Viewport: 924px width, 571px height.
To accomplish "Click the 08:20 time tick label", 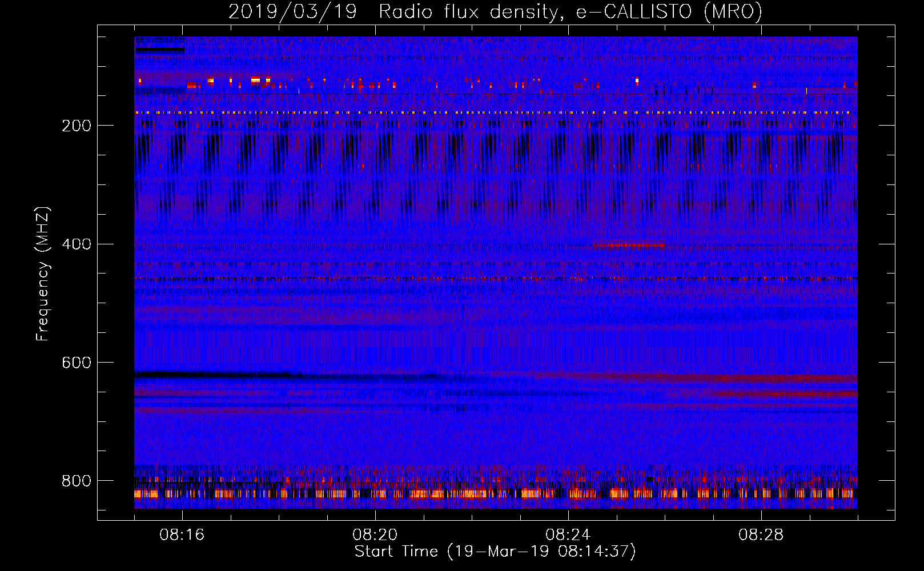I will (x=375, y=534).
